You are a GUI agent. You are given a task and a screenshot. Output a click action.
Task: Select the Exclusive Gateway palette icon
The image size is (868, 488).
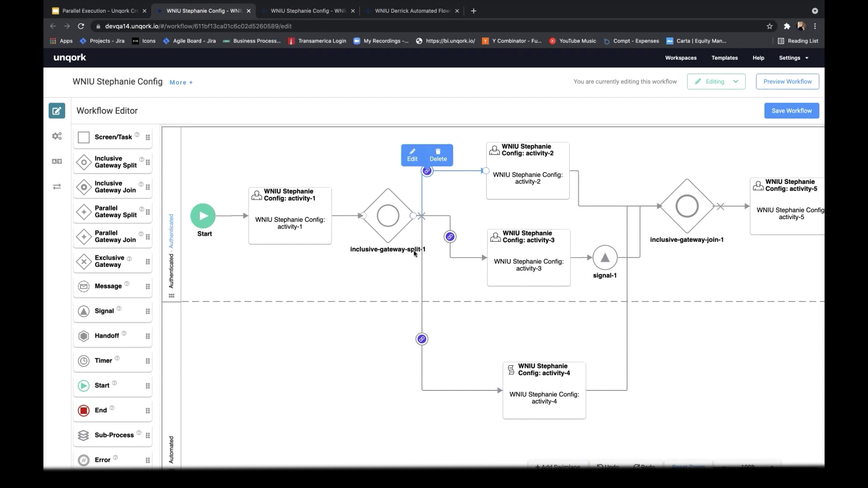tap(84, 262)
